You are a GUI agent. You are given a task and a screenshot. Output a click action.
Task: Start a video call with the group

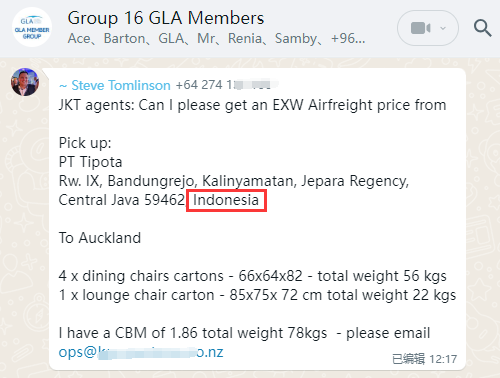(x=421, y=28)
